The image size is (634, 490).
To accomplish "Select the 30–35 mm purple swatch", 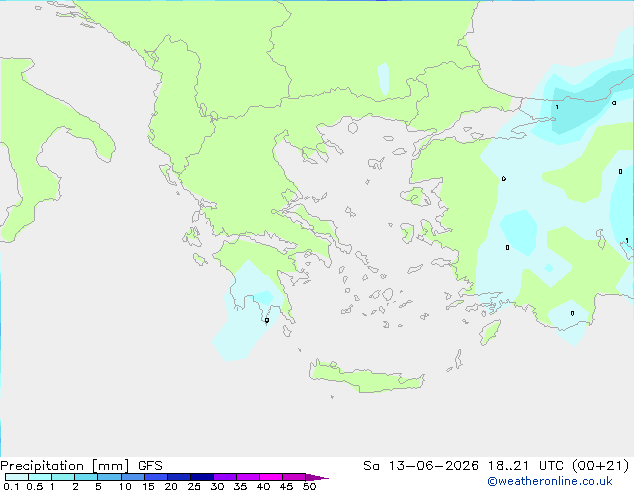I will [x=225, y=477].
